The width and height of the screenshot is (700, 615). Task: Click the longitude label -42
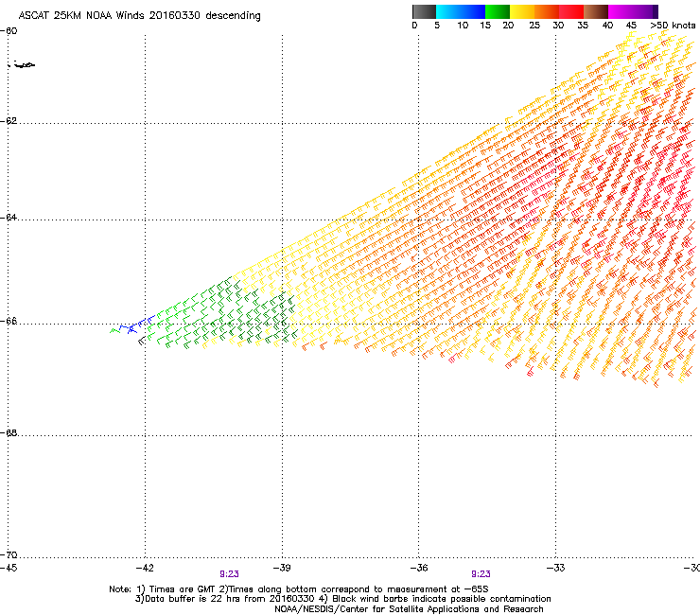coord(145,568)
